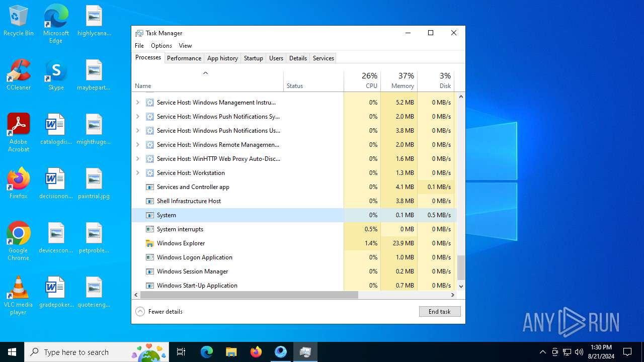Click the vertical scrollbar down arrow
Viewport: 644px width, 362px height.
click(x=461, y=286)
